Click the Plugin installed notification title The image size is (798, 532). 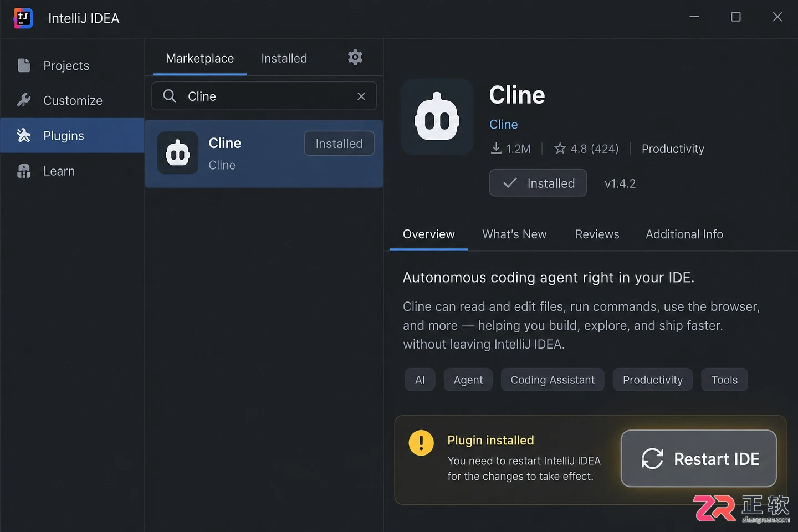click(490, 441)
